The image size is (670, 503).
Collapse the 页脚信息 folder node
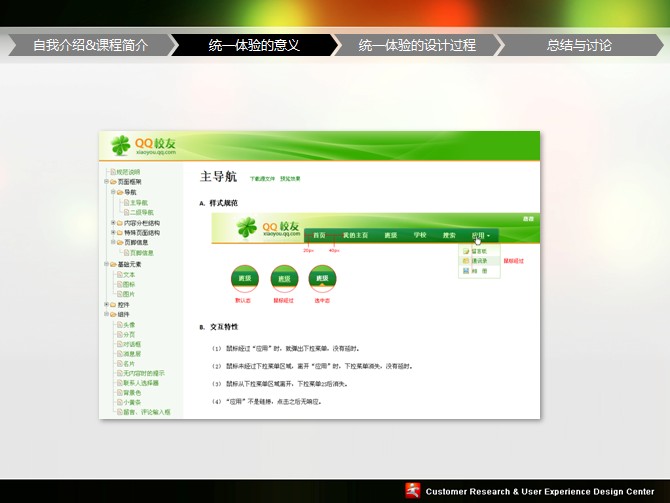pos(113,242)
